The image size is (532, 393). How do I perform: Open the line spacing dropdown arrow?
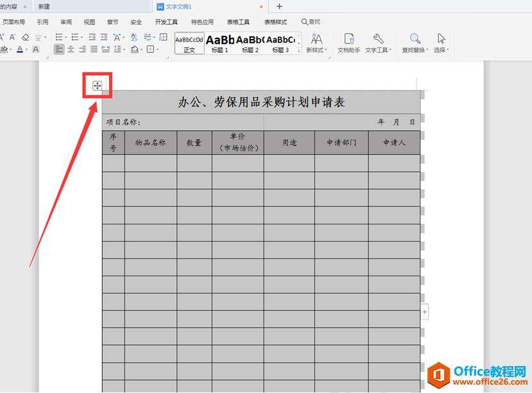coord(124,50)
